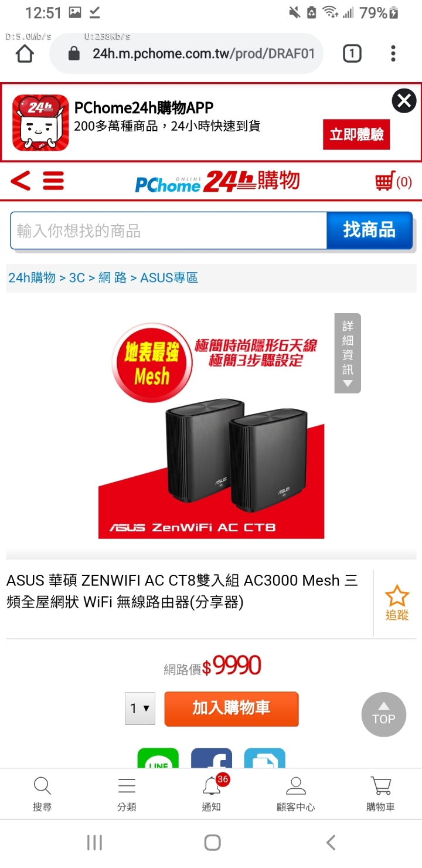The height and width of the screenshot is (868, 422).
Task: Toggle the 追蹤 star to follow product
Action: point(397,603)
